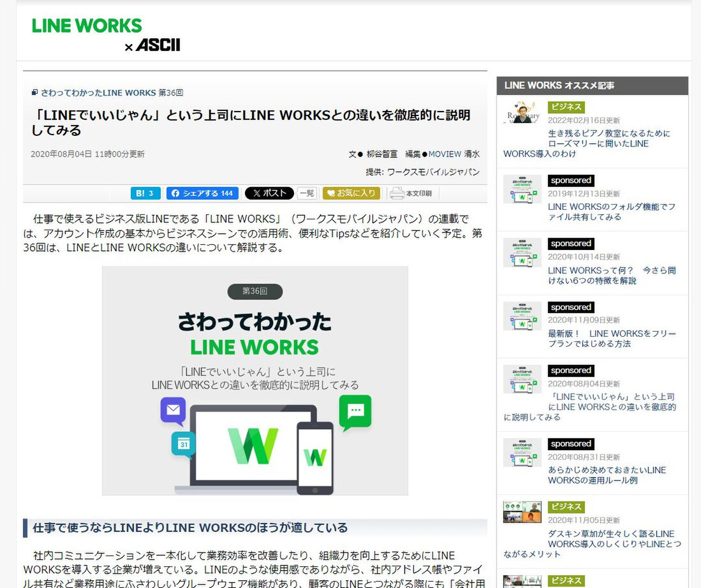This screenshot has height=588, width=701.
Task: Click the X ポスト button
Action: [x=270, y=193]
